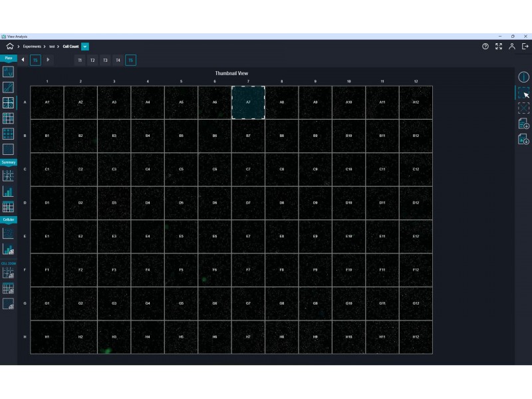Image resolution: width=532 pixels, height=399 pixels.
Task: Advance to next time point arrow
Action: (x=48, y=60)
